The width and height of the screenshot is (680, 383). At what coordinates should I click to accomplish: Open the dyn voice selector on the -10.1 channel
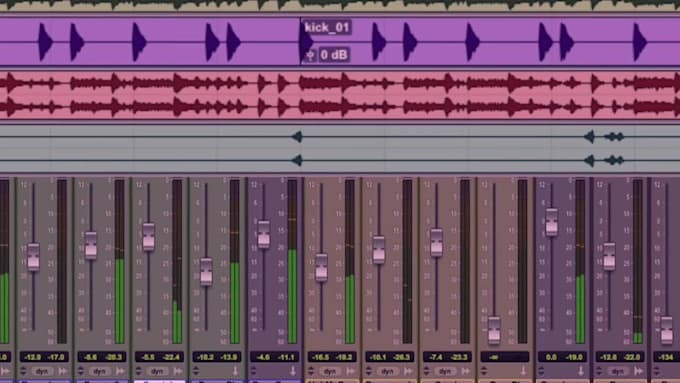387,372
